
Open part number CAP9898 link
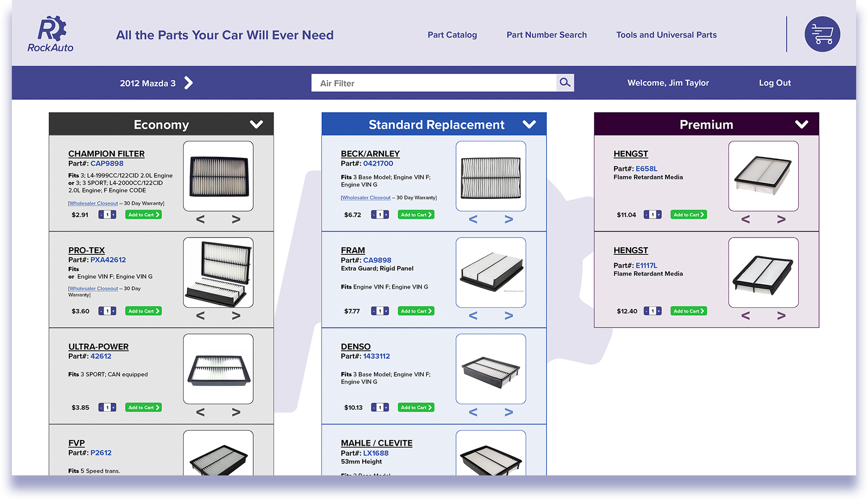point(107,163)
